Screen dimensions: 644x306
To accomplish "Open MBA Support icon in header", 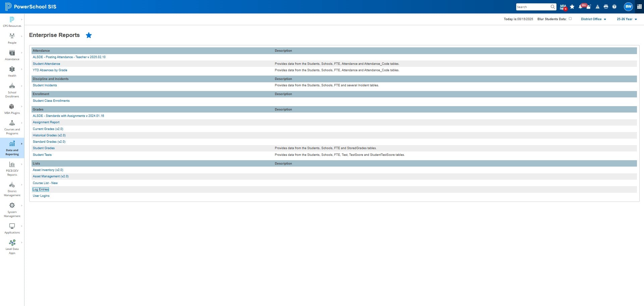I will click(563, 7).
